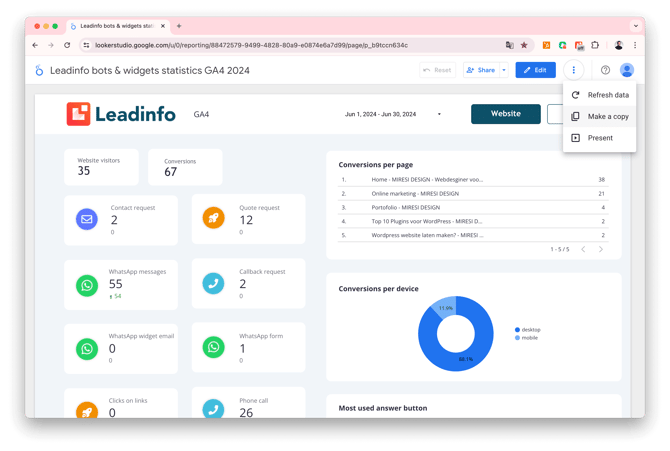Select Refresh data from the menu
The height and width of the screenshot is (451, 670).
pyautogui.click(x=599, y=95)
